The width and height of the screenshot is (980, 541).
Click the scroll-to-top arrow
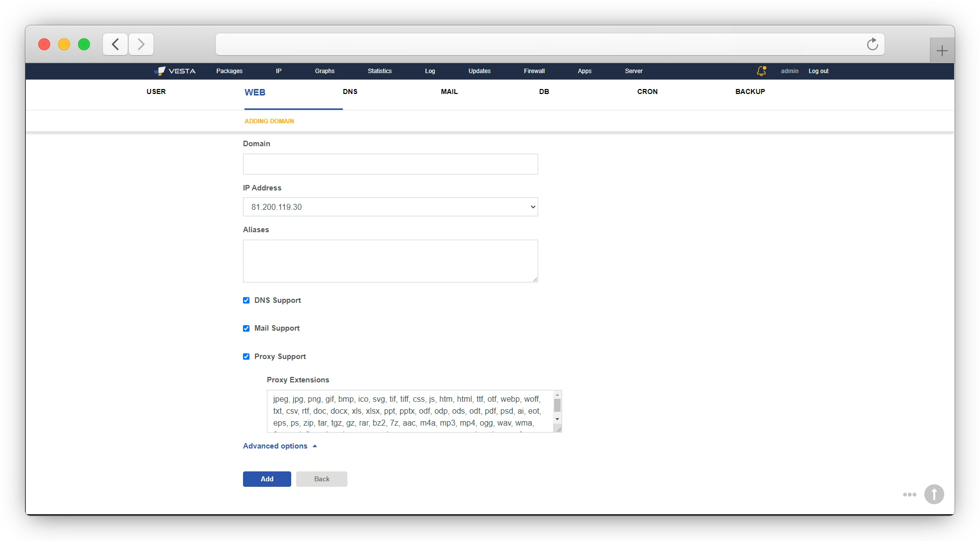(934, 494)
